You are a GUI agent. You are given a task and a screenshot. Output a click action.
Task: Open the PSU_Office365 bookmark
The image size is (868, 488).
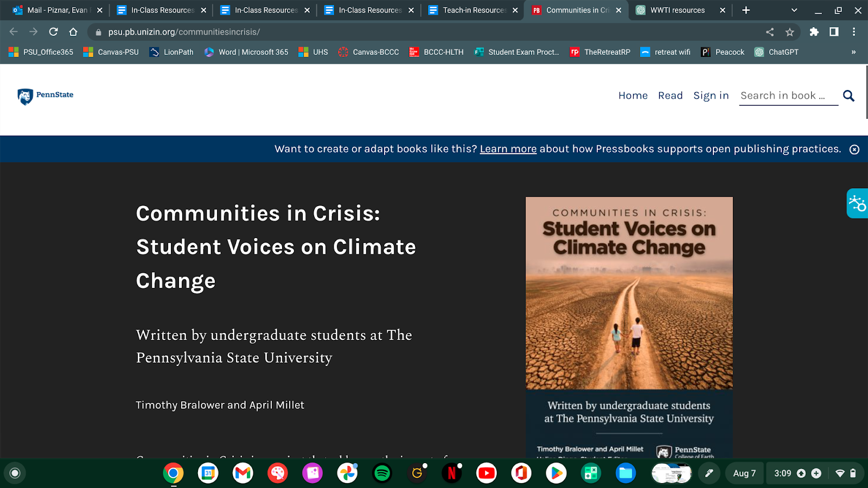click(41, 52)
